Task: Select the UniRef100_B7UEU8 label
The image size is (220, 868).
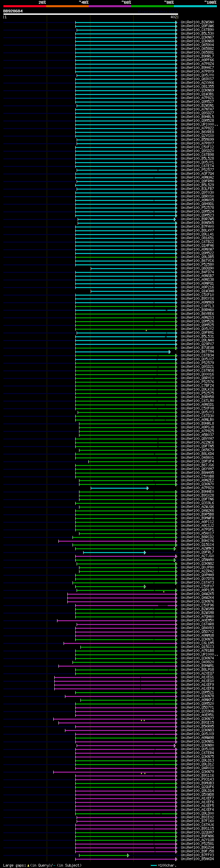Action: (197, 348)
